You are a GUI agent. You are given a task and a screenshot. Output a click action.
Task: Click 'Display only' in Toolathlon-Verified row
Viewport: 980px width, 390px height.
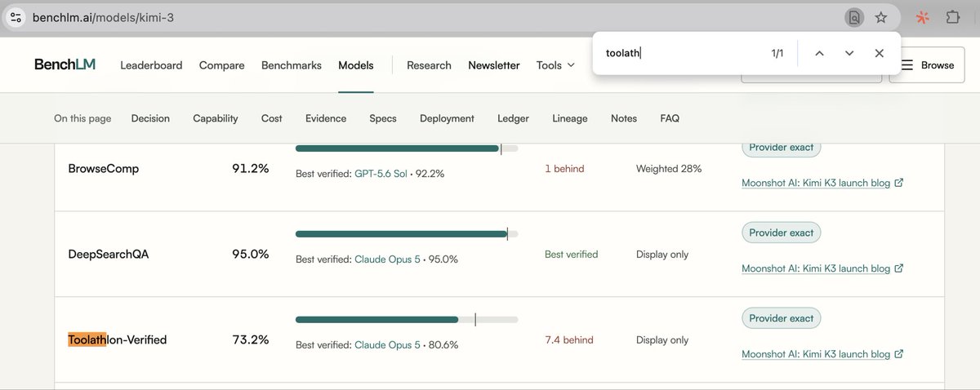(x=662, y=340)
